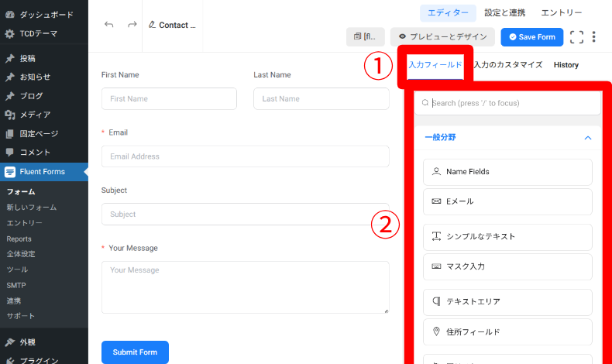This screenshot has width=612, height=364.
Task: Edit the Contact form title pencil
Action: tap(152, 25)
